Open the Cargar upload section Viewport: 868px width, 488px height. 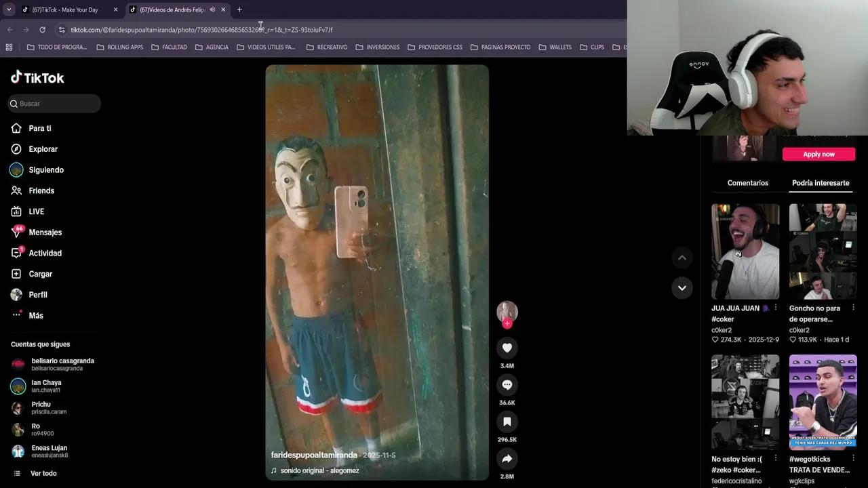(40, 274)
